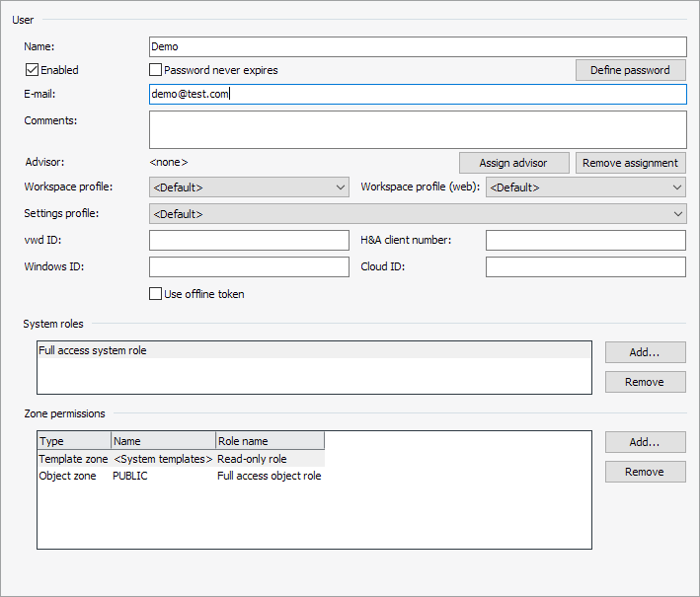Viewport: 700px width, 597px height.
Task: Click inside the Comments text area
Action: click(x=417, y=129)
